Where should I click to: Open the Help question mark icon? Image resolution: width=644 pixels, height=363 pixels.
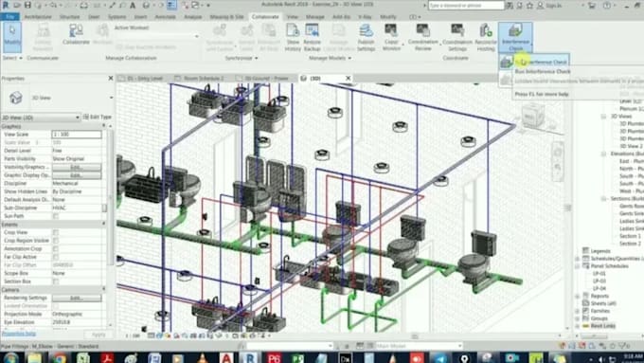[x=607, y=6]
